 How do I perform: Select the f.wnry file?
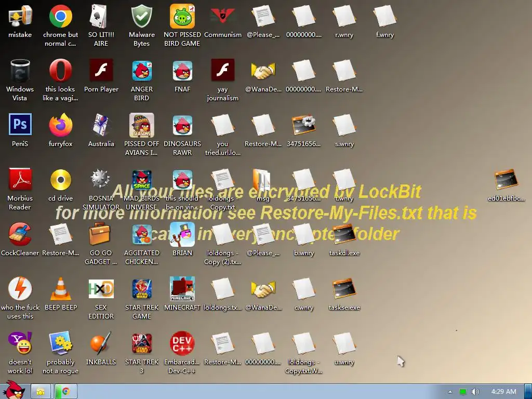[x=385, y=16]
